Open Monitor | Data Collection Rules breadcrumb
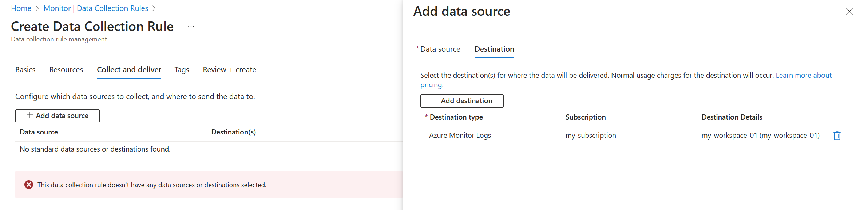This screenshot has width=868, height=210. point(96,8)
